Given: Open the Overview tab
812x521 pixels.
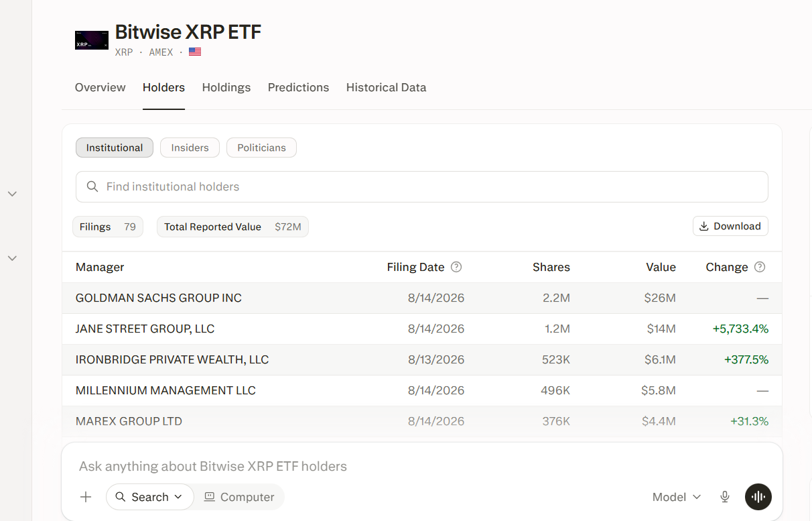Looking at the screenshot, I should (100, 87).
